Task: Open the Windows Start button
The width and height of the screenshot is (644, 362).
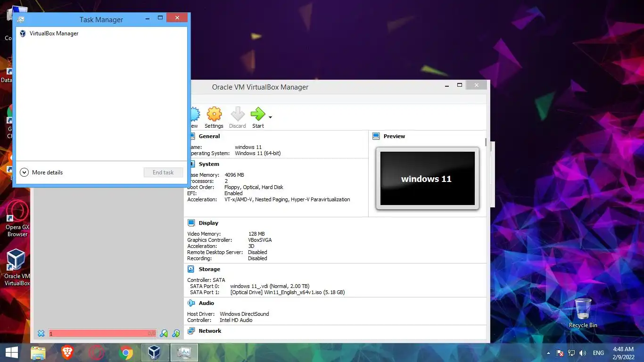Action: [x=12, y=353]
